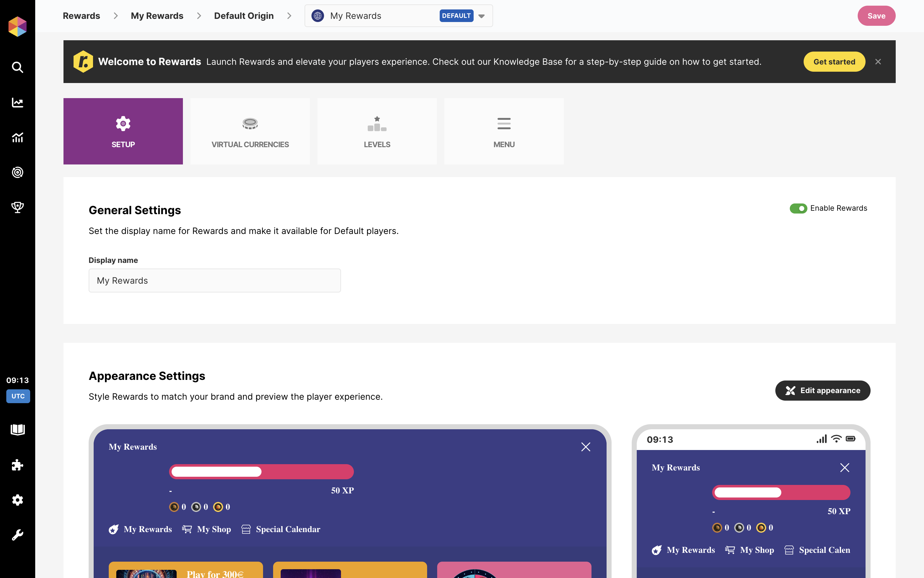
Task: Click the puzzle piece integrations icon
Action: pyautogui.click(x=18, y=465)
